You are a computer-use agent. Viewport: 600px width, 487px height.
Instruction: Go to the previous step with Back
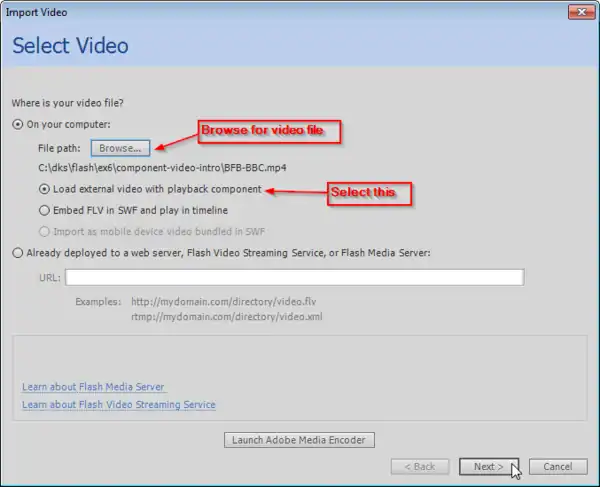419,466
